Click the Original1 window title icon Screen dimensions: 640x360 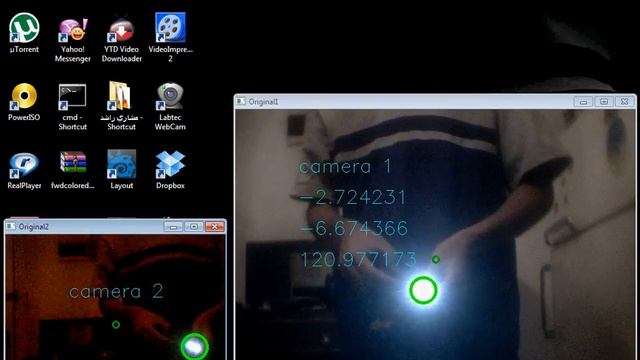point(241,101)
